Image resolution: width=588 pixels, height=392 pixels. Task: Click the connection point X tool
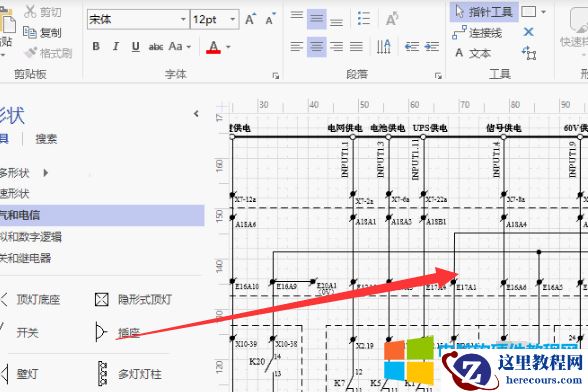[x=529, y=32]
